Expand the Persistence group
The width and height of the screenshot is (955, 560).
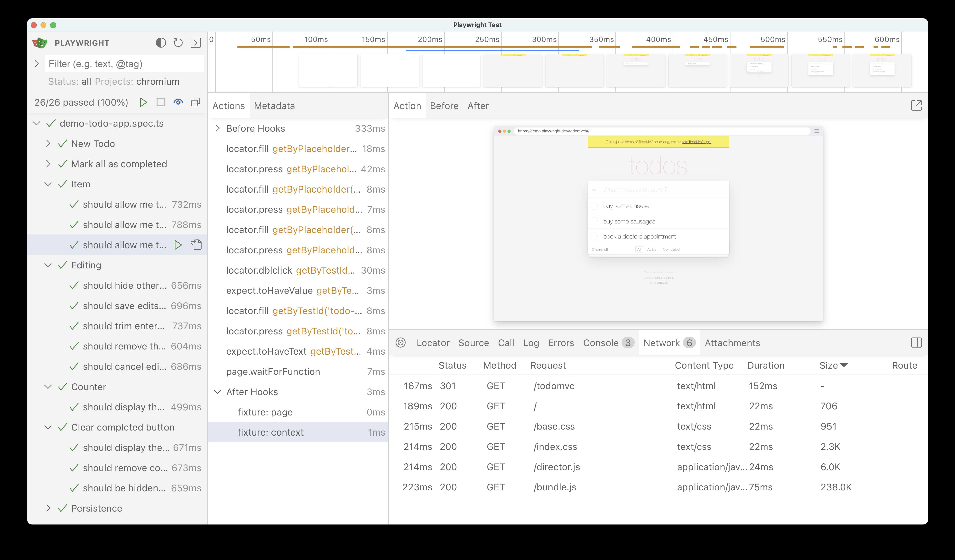pos(48,508)
